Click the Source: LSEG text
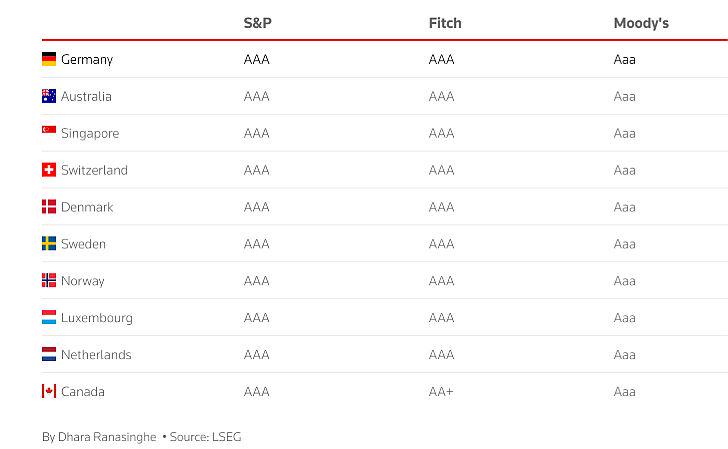728x449 pixels. click(205, 437)
